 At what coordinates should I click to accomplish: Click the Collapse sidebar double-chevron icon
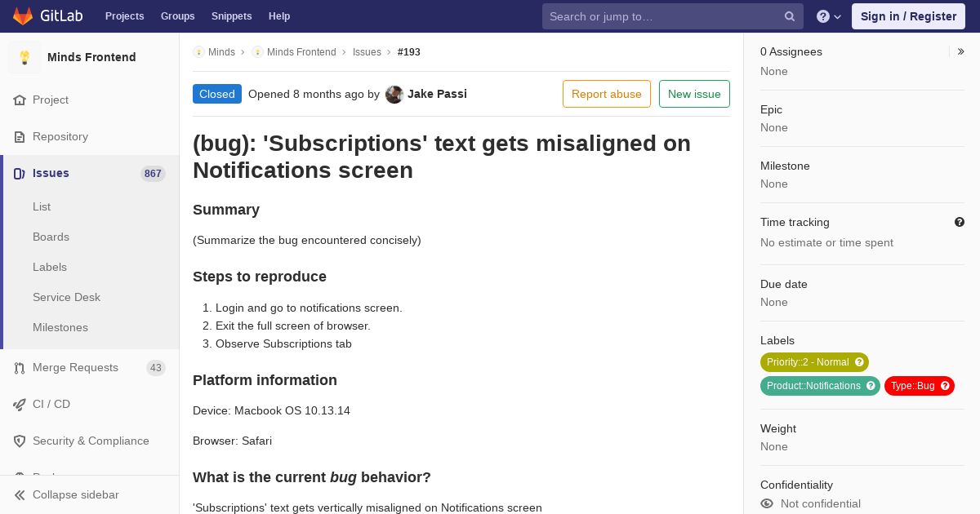point(20,494)
